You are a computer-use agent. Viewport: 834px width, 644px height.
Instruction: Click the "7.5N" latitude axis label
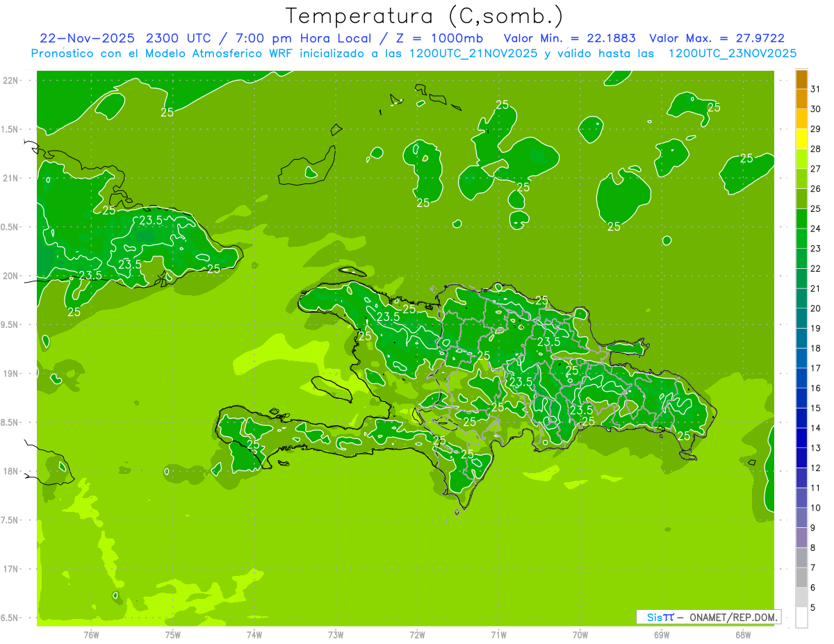(10, 520)
